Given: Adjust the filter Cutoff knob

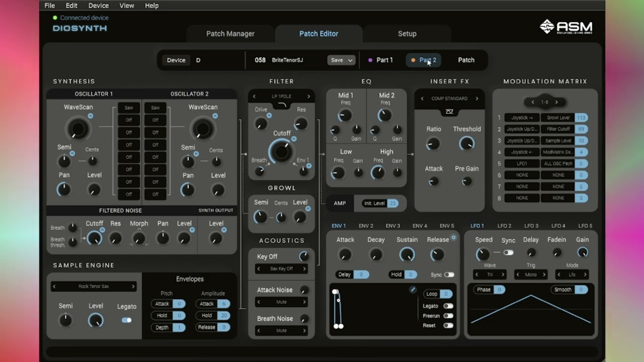Looking at the screenshot, I should [281, 151].
